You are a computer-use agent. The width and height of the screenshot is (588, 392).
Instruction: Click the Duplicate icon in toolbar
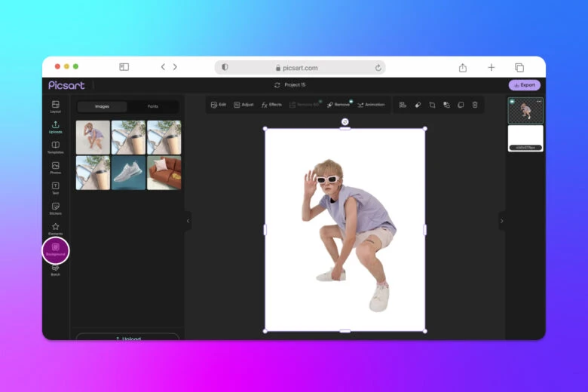(461, 105)
